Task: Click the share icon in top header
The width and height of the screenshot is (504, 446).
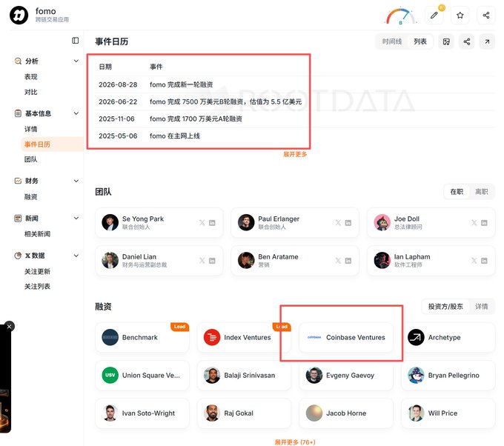Action: [486, 15]
